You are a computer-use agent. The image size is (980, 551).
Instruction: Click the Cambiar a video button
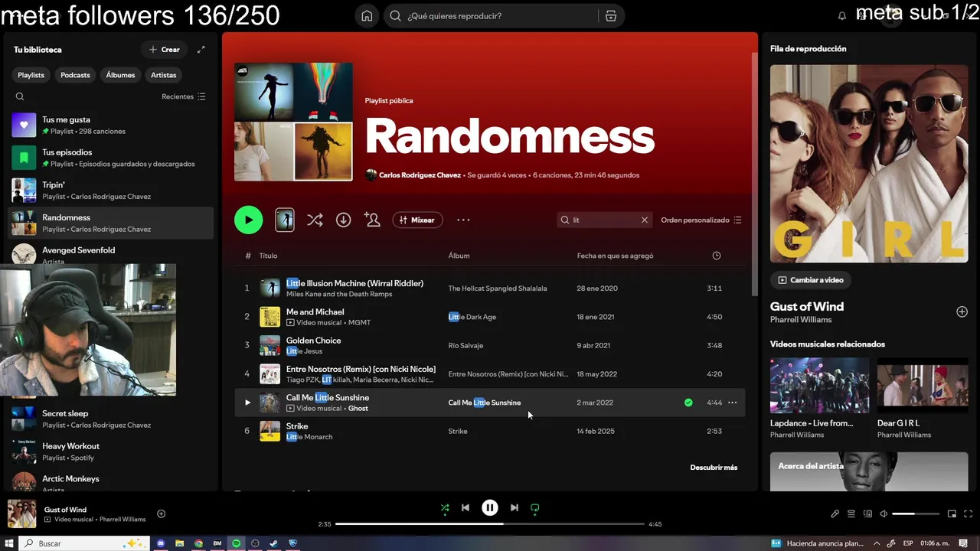(810, 280)
